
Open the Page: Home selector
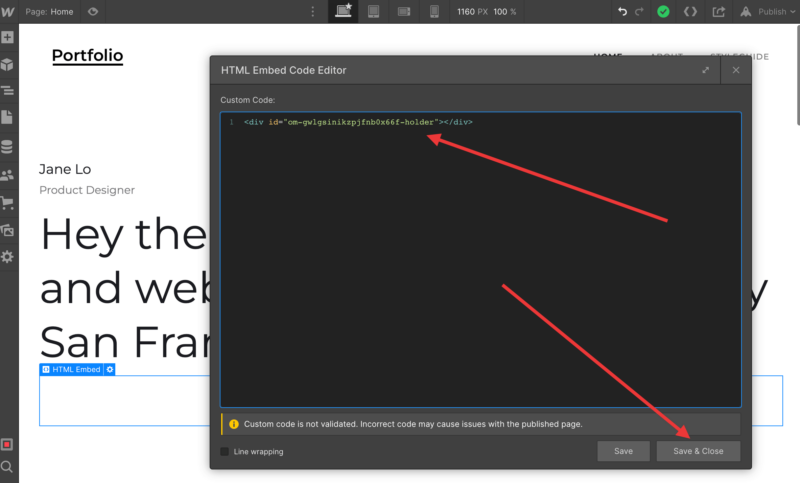[48, 12]
